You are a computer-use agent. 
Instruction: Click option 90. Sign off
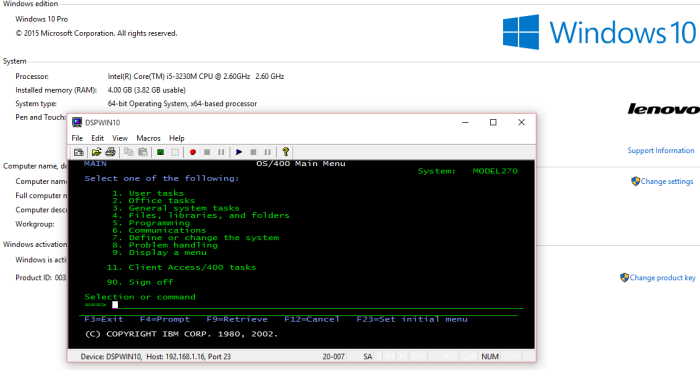click(140, 282)
